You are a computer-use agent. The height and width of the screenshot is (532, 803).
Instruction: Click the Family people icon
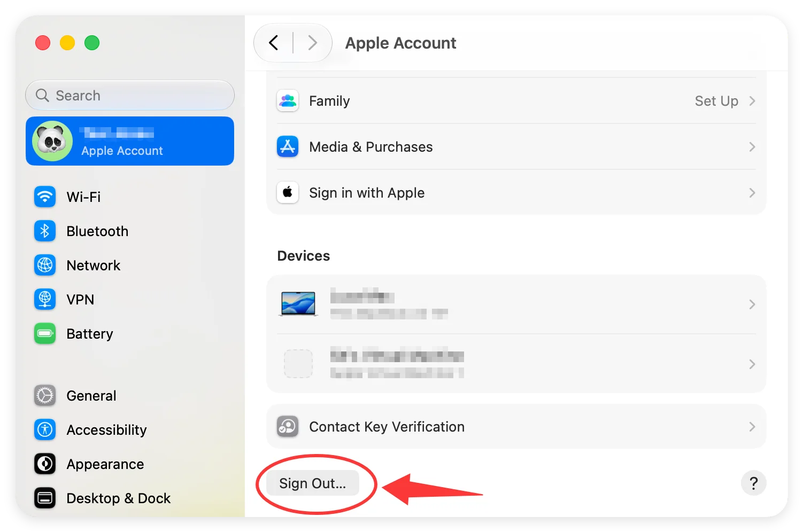(288, 100)
